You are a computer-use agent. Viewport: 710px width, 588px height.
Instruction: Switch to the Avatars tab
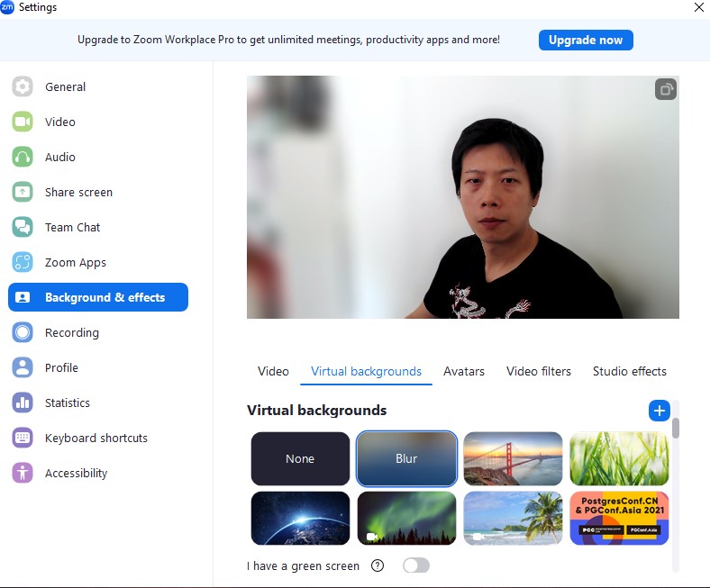point(463,372)
